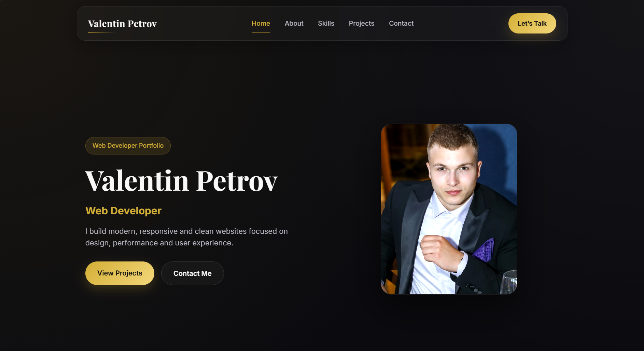644x351 pixels.
Task: Click the large Valentin Petrov hero heading
Action: coord(181,181)
